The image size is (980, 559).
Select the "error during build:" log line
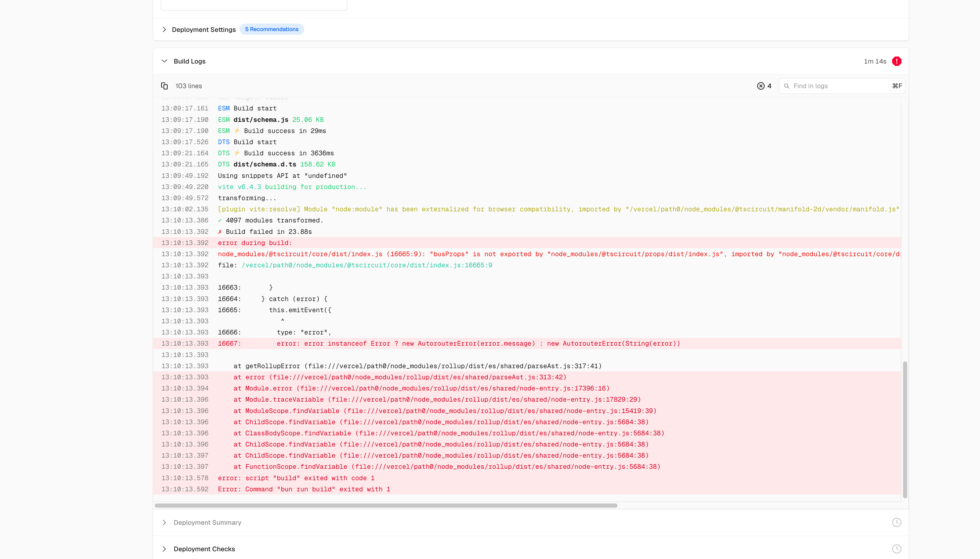tap(527, 243)
